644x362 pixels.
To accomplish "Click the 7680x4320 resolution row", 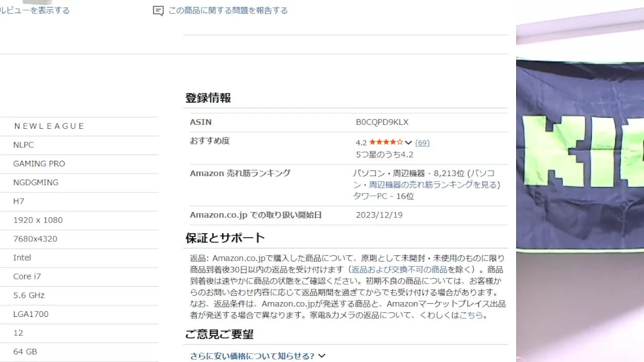I will 35,239.
